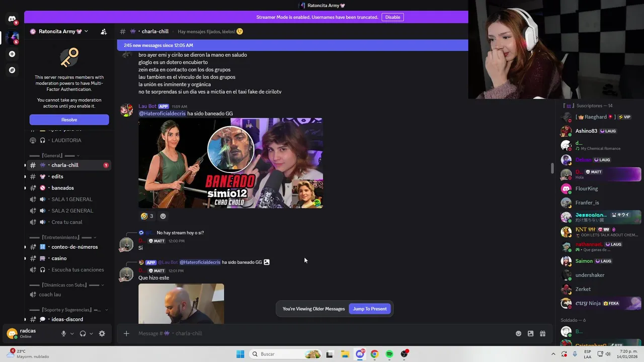Collapse the Soporte y Sugerencias category
644x362 pixels.
click(x=69, y=310)
